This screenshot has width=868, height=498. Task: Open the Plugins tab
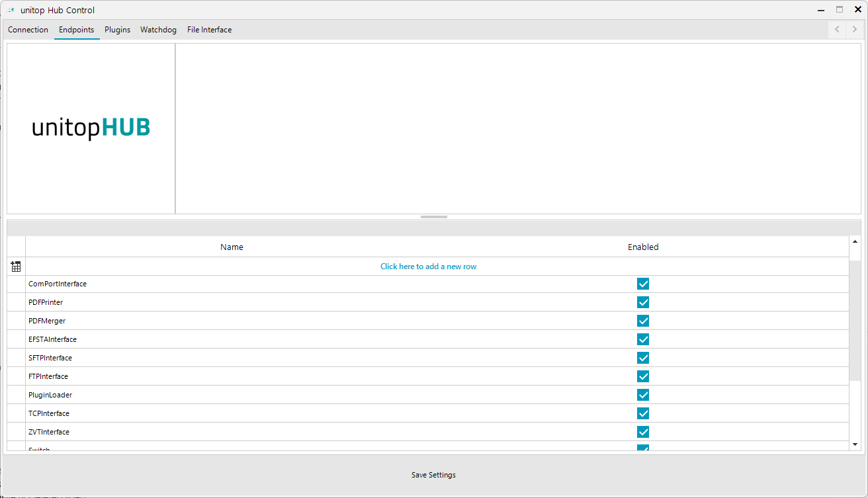[x=117, y=30]
